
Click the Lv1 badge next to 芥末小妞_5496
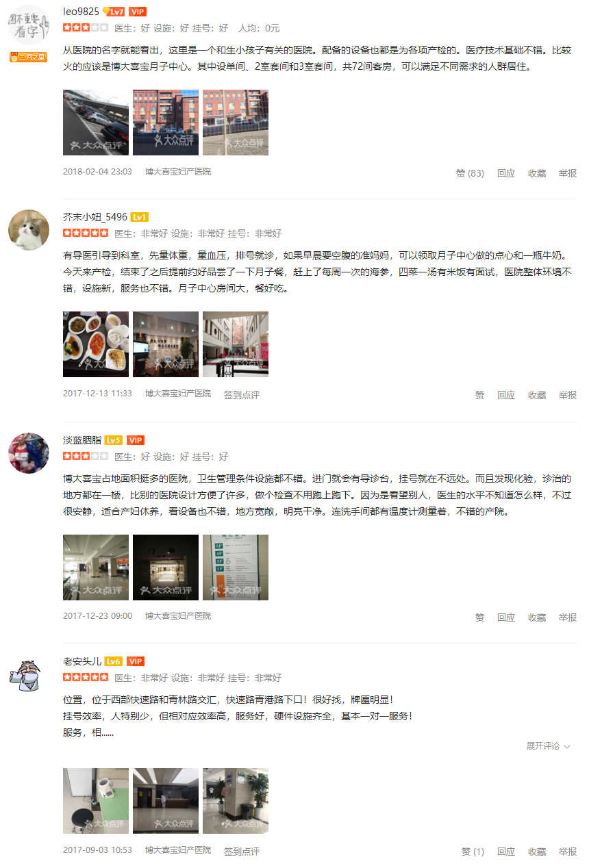139,217
